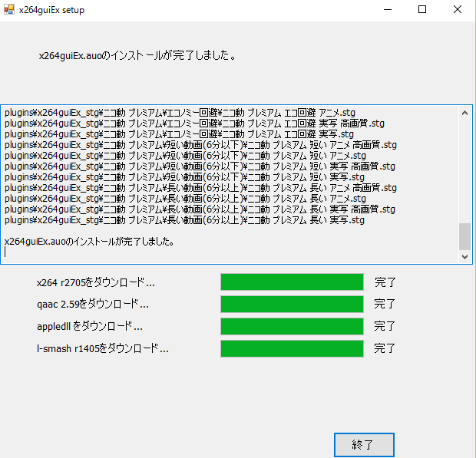Click the 完了 status next to x264 r2705
This screenshot has height=458, width=476.
(x=385, y=282)
